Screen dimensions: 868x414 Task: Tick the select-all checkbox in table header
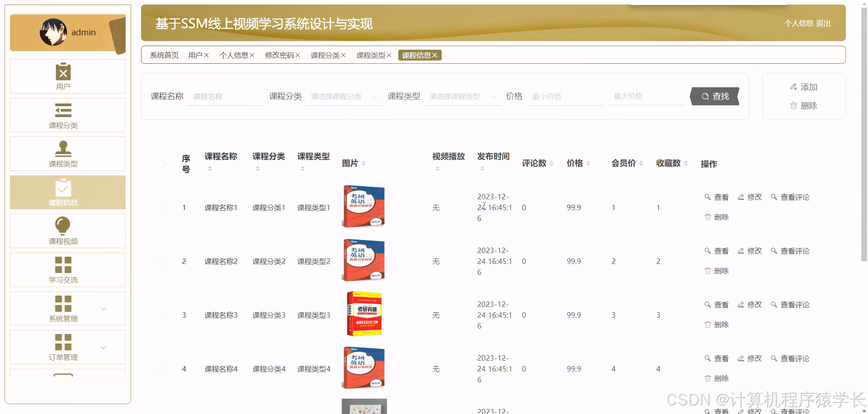tap(162, 164)
